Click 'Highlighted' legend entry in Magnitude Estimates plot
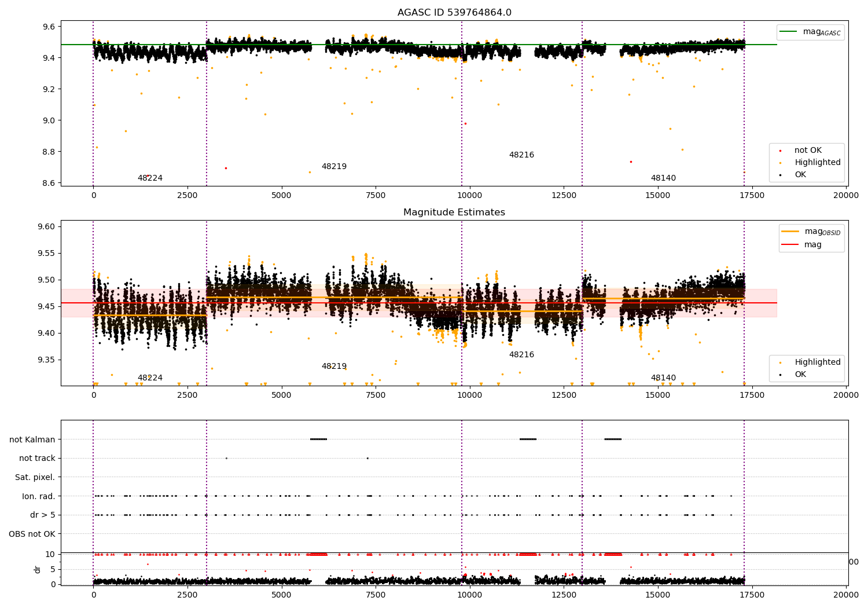This screenshot has width=868, height=608. 810,362
